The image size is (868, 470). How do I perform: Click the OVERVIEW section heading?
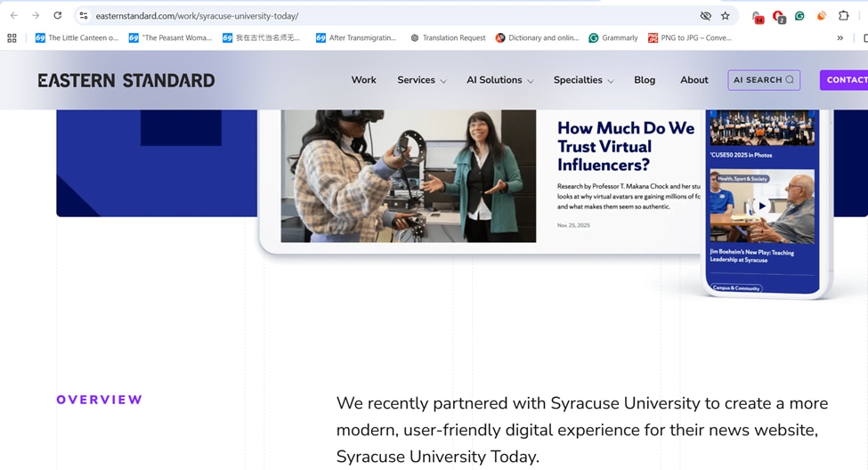pyautogui.click(x=99, y=400)
